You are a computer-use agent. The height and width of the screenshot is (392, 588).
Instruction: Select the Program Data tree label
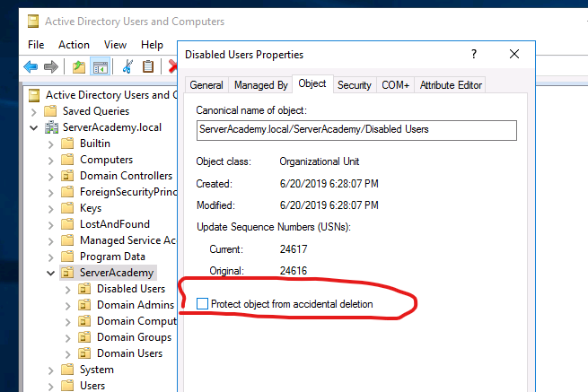(112, 257)
